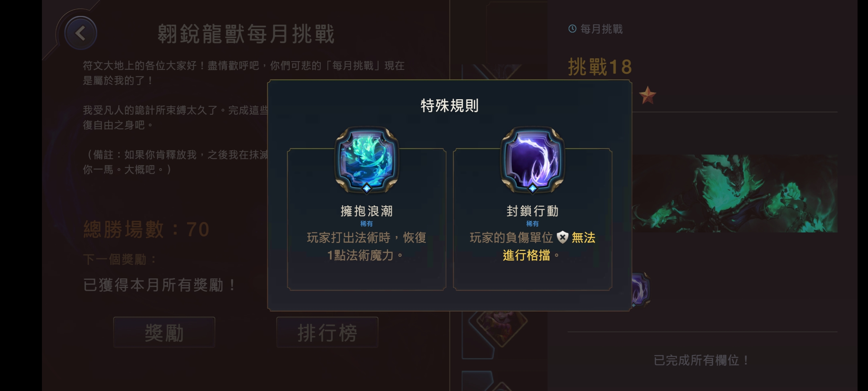Tap the clock icon beside 每月挑戰

pyautogui.click(x=572, y=29)
